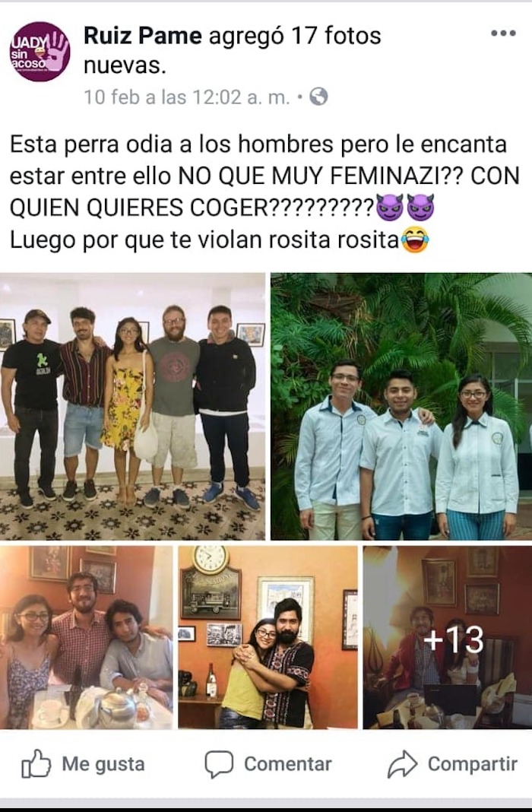Image resolution: width=532 pixels, height=812 pixels.
Task: Select the Me gusta label
Action: pos(103,764)
